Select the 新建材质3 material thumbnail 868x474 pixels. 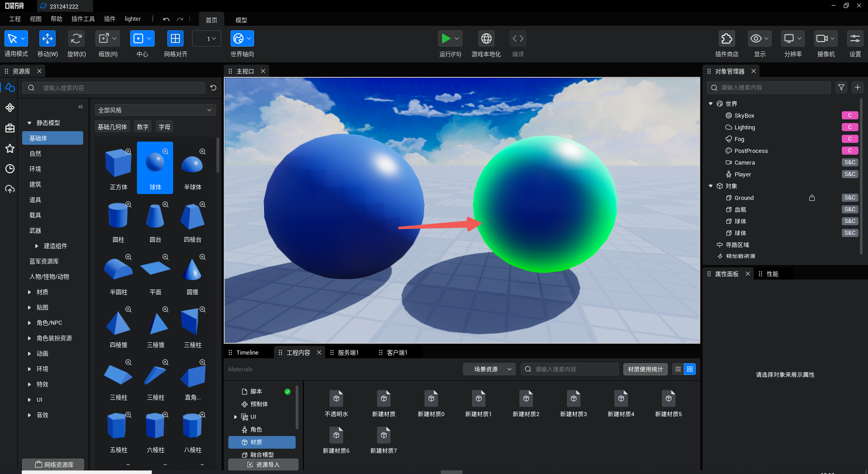pos(574,403)
